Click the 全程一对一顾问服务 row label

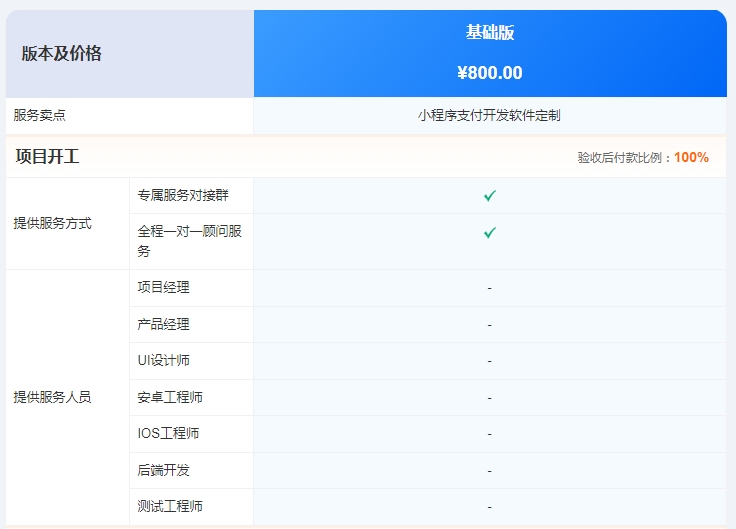[x=190, y=241]
